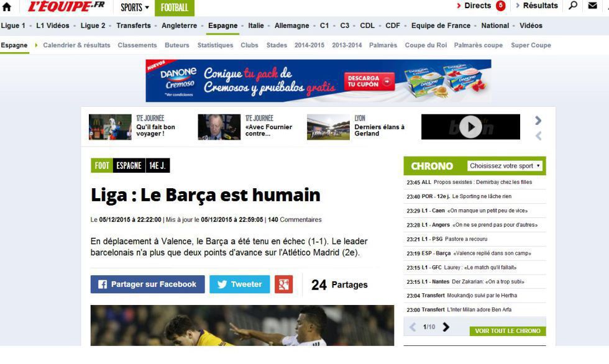609x364 pixels.
Task: Advance carousel with the right arrow
Action: 538,121
